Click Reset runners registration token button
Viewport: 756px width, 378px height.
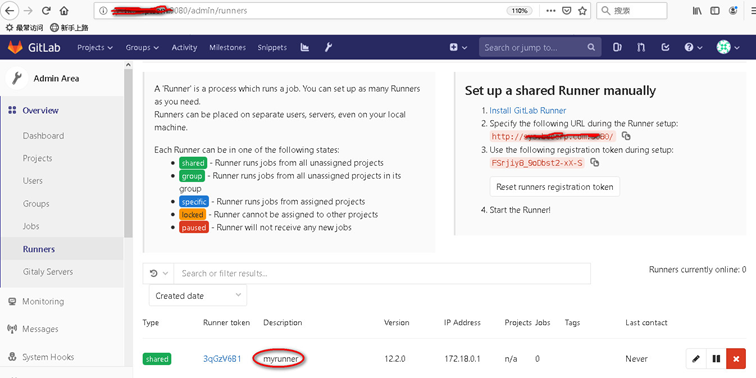point(554,187)
